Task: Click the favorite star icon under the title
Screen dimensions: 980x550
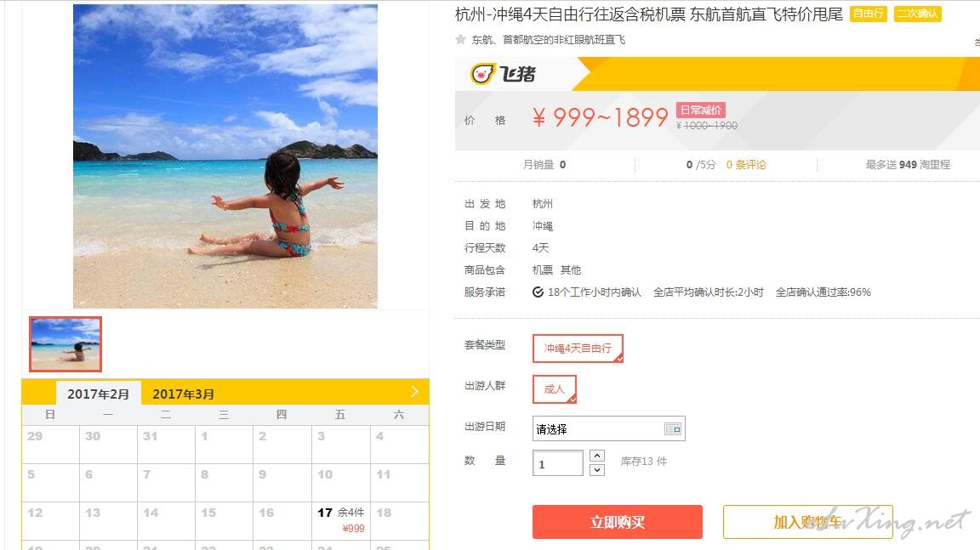Action: tap(460, 39)
